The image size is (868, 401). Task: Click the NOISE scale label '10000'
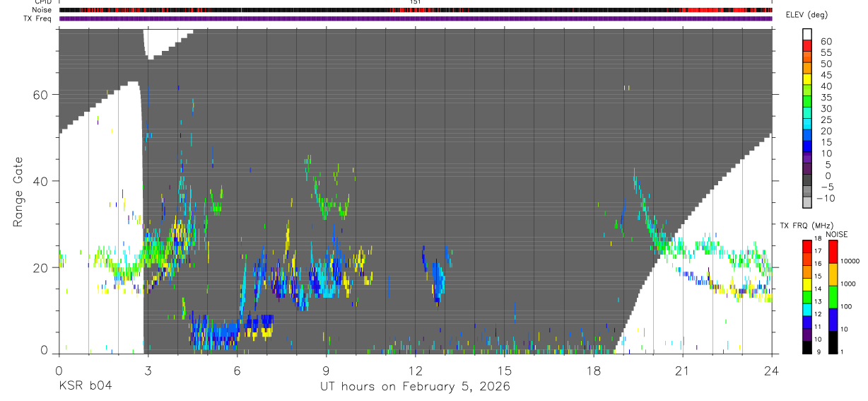pyautogui.click(x=850, y=261)
